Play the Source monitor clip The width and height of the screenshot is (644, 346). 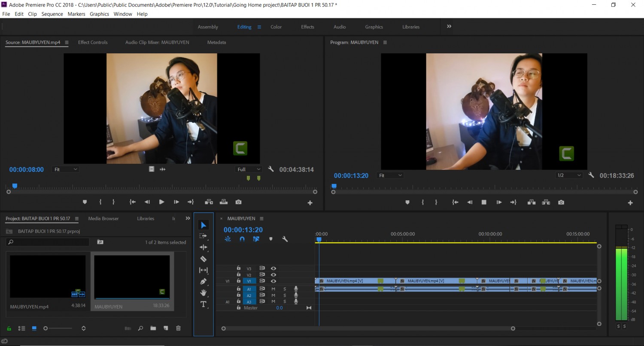tap(161, 202)
